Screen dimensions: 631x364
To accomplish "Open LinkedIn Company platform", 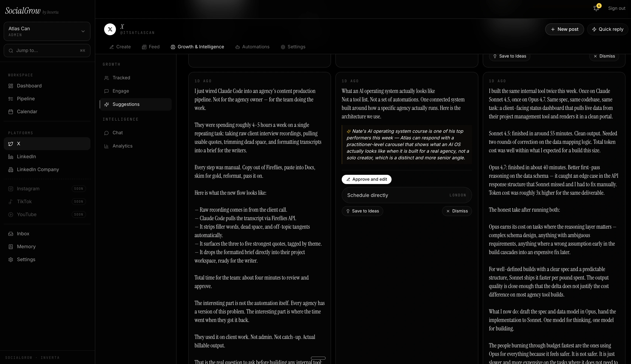I will pyautogui.click(x=47, y=169).
